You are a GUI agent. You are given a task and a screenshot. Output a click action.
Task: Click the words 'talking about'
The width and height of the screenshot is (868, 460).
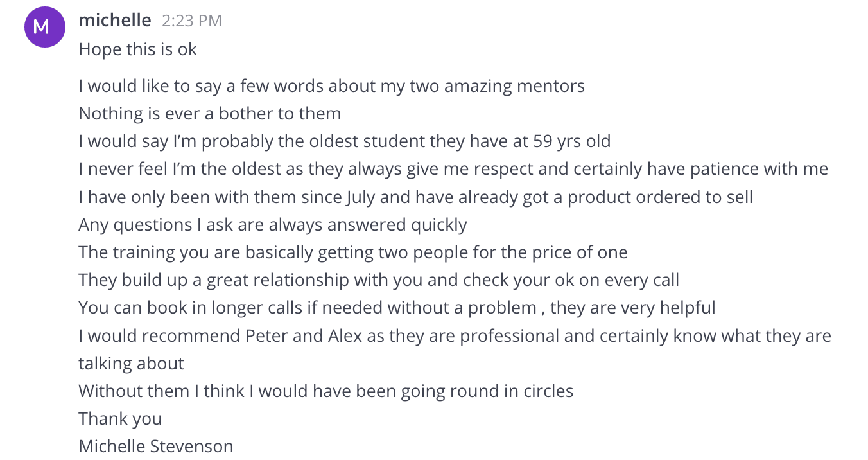tap(131, 364)
